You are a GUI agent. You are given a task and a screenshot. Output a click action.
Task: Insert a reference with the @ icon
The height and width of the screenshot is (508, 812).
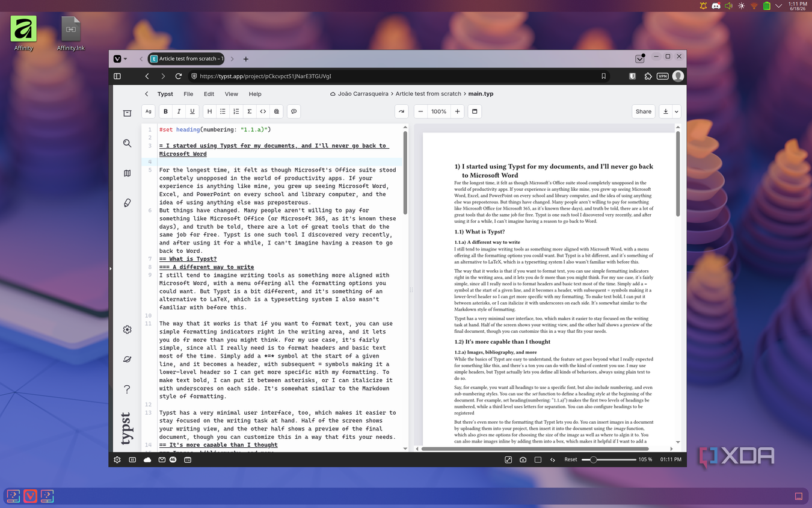[277, 111]
